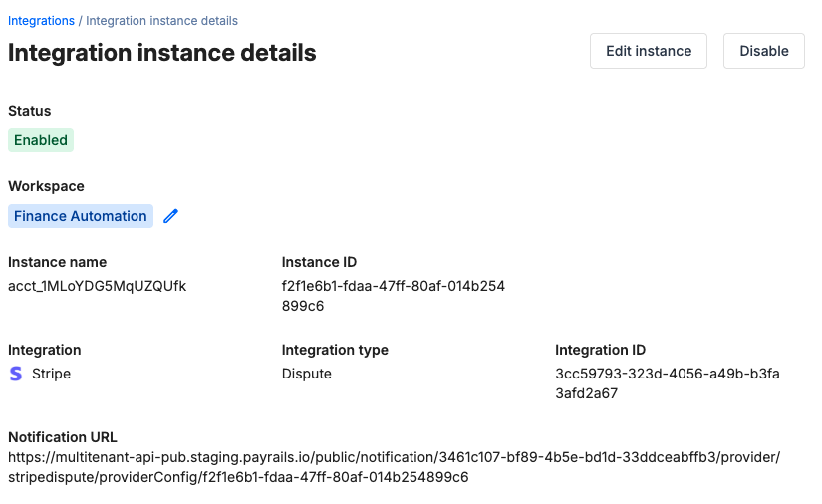This screenshot has width=822, height=504.
Task: Click the Integration type label
Action: [x=335, y=350]
